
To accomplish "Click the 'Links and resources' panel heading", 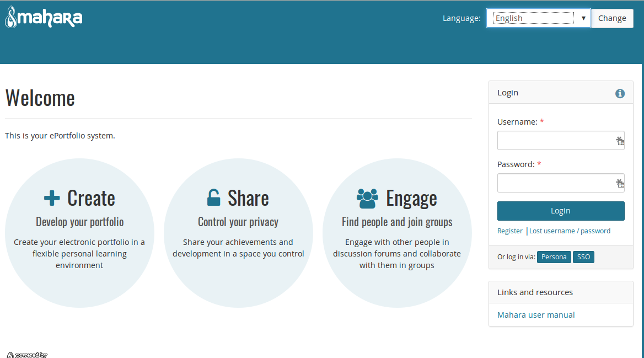I will [x=535, y=292].
